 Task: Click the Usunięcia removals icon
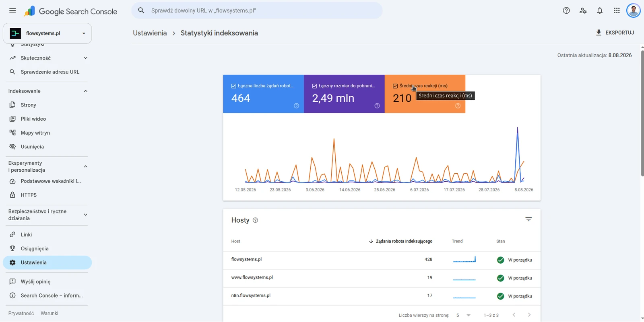(12, 147)
